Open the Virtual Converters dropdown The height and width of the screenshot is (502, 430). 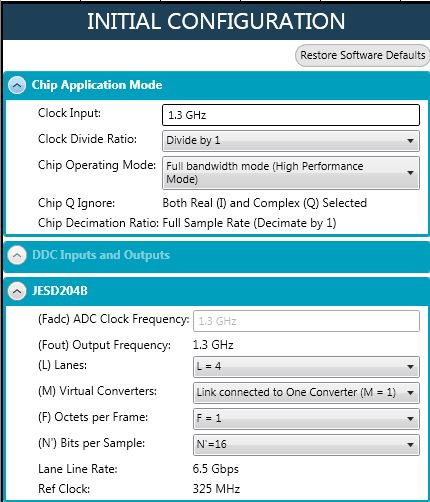[306, 393]
